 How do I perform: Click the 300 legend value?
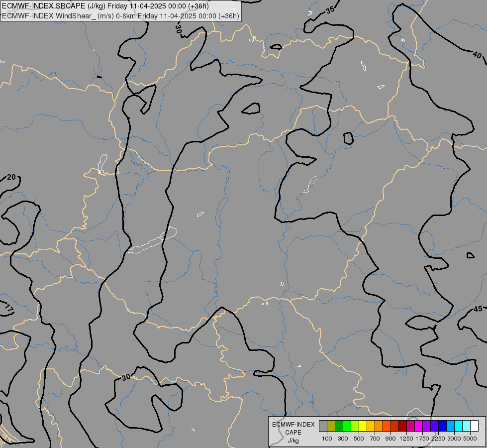coord(343,439)
